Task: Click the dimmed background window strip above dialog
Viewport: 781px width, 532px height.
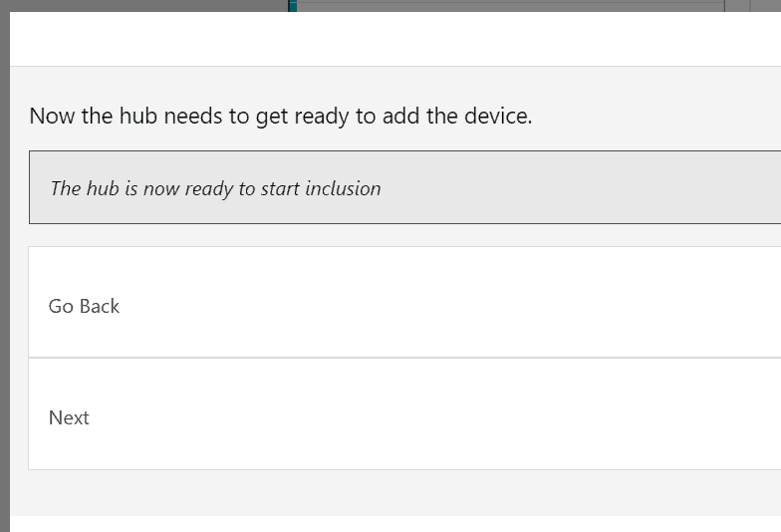Action: (498, 5)
